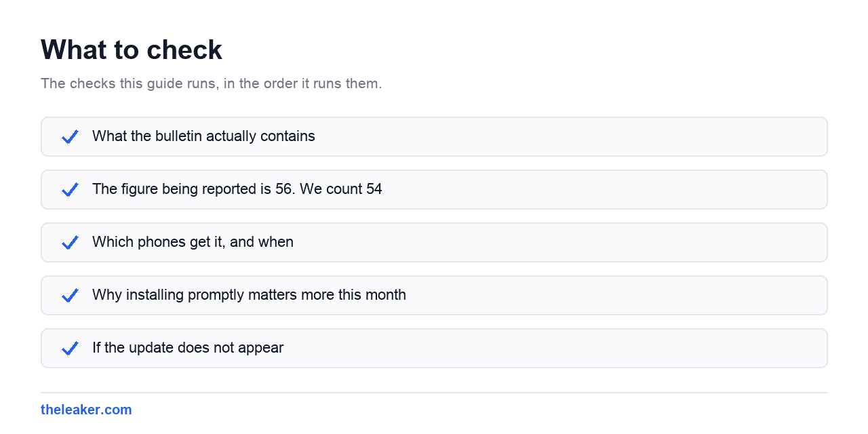868x434 pixels.
Task: Open 'Why installing promptly matters more this month'
Action: click(x=249, y=295)
